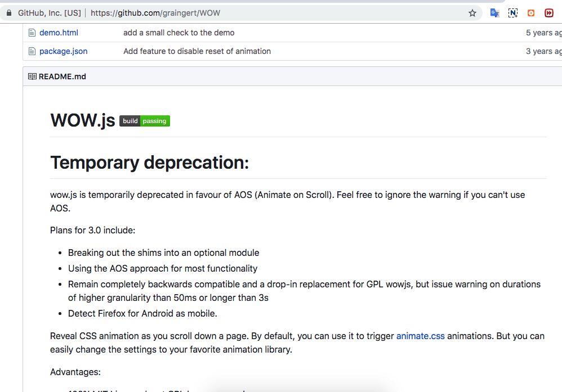562x392 pixels.
Task: Follow the animate.css link
Action: coord(421,336)
